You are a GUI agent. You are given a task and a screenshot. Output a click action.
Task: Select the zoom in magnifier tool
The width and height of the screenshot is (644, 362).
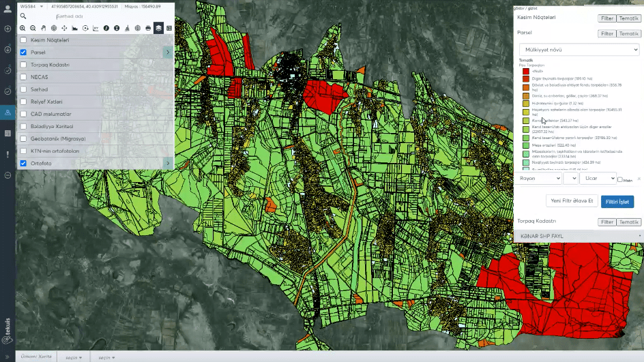pos(23,29)
